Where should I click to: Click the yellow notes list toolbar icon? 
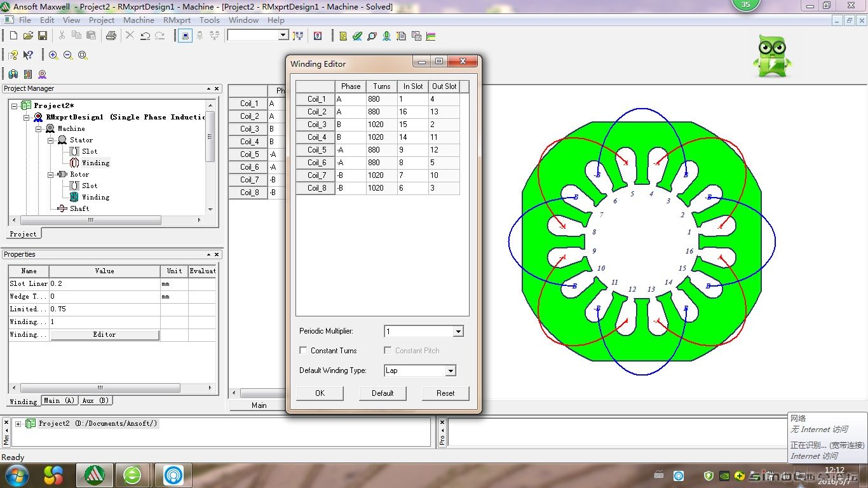(x=343, y=36)
